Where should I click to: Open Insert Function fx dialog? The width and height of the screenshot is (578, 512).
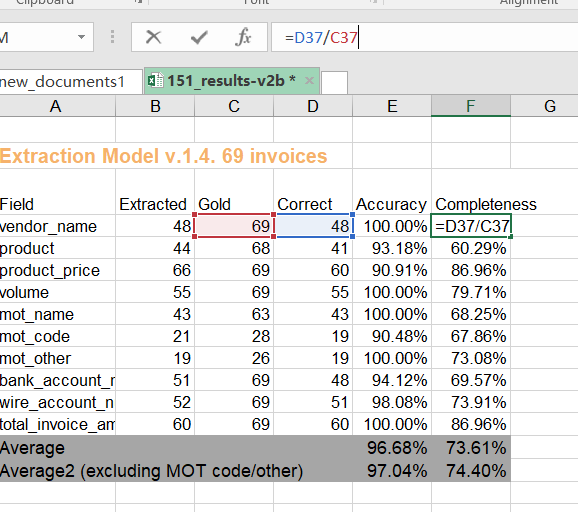pyautogui.click(x=243, y=37)
